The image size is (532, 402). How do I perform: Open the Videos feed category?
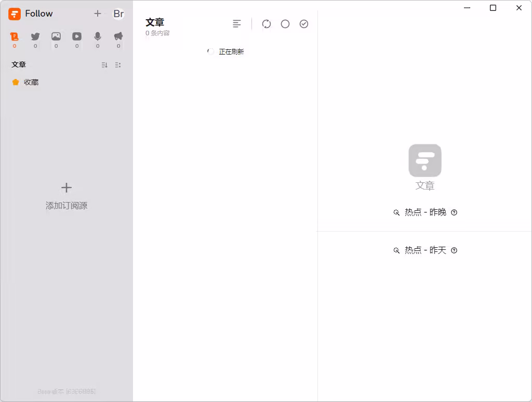point(77,36)
